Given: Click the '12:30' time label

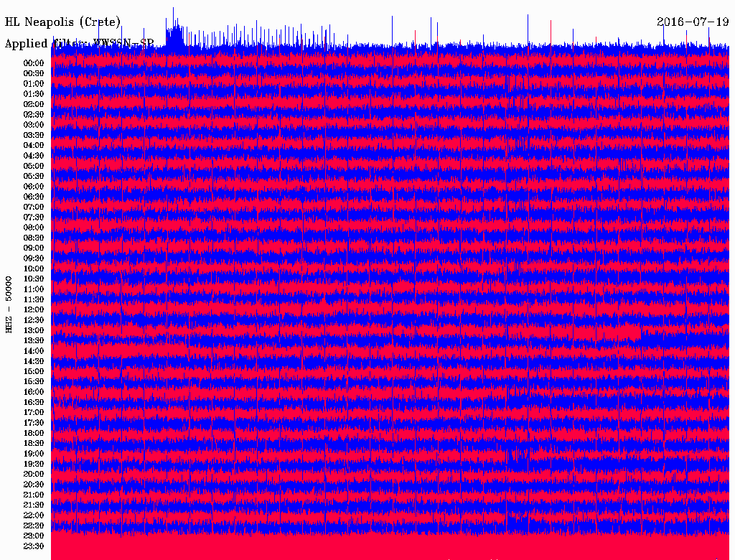Looking at the screenshot, I should coord(34,320).
